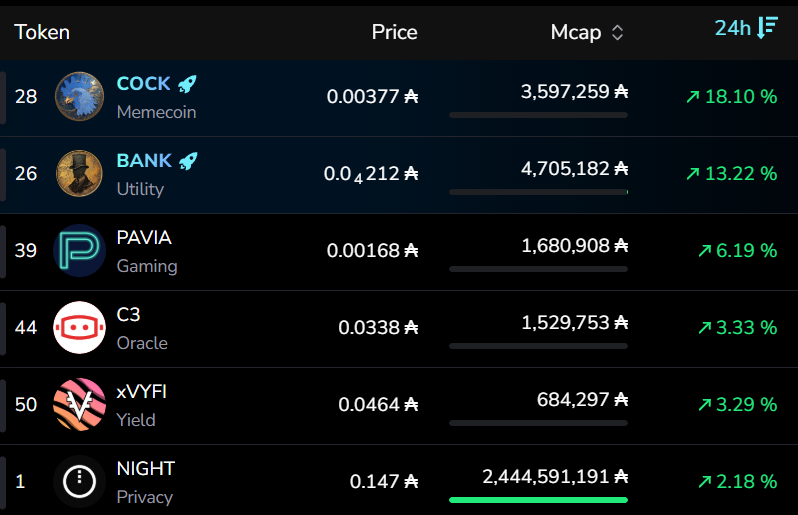Sort by the Mcap column label
This screenshot has height=515, width=798.
(x=576, y=33)
